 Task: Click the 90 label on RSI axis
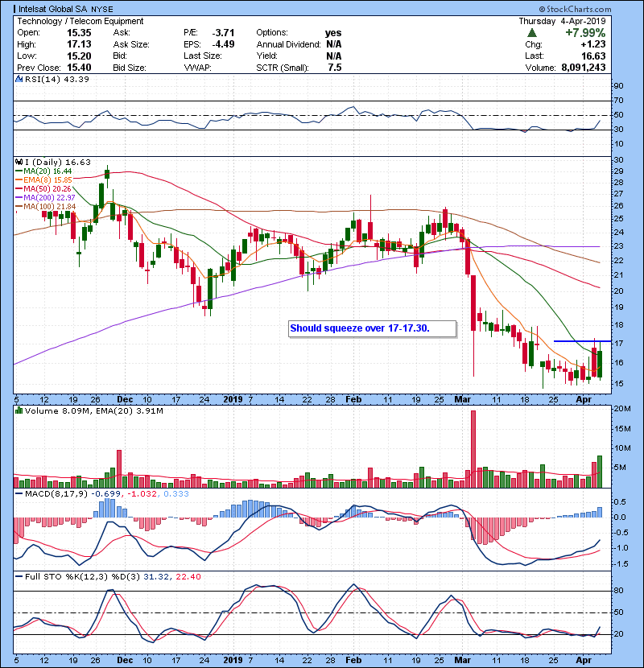618,86
